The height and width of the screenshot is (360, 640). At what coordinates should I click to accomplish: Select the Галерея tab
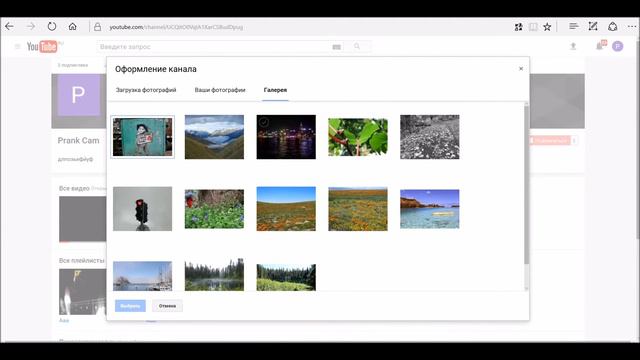[276, 90]
